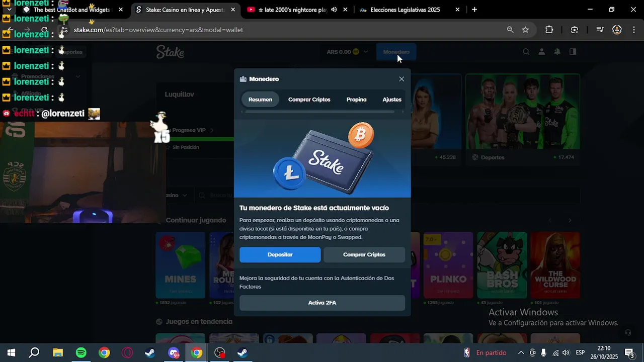644x362 pixels.
Task: Open the Ajustes tab in wallet
Action: click(x=392, y=100)
